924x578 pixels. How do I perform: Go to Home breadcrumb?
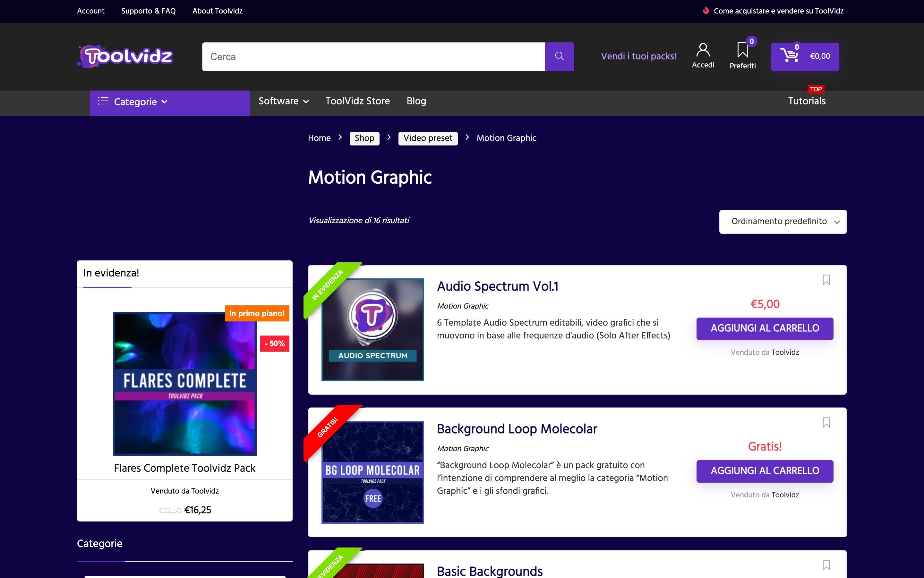pos(319,138)
